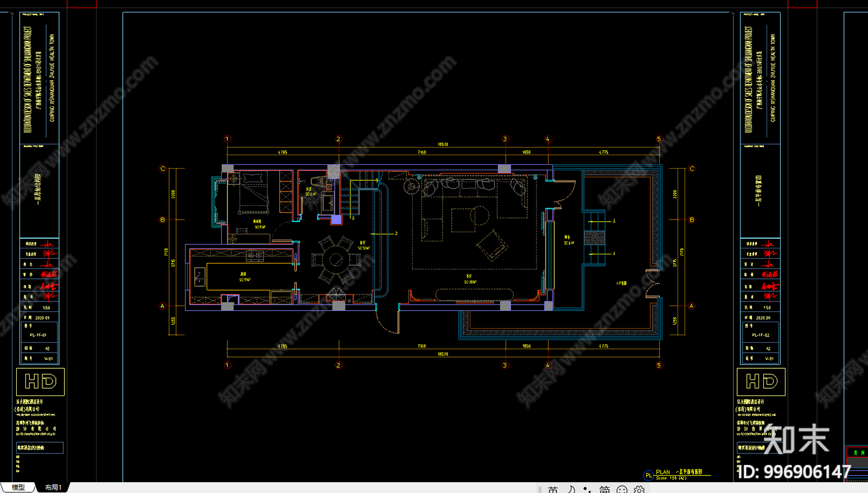The image size is (868, 493).
Task: Open the 布局1 layout tab
Action: pyautogui.click(x=53, y=488)
